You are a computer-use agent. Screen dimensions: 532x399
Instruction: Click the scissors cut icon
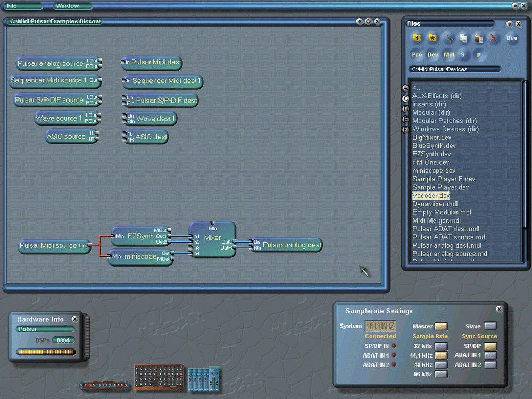(x=448, y=38)
